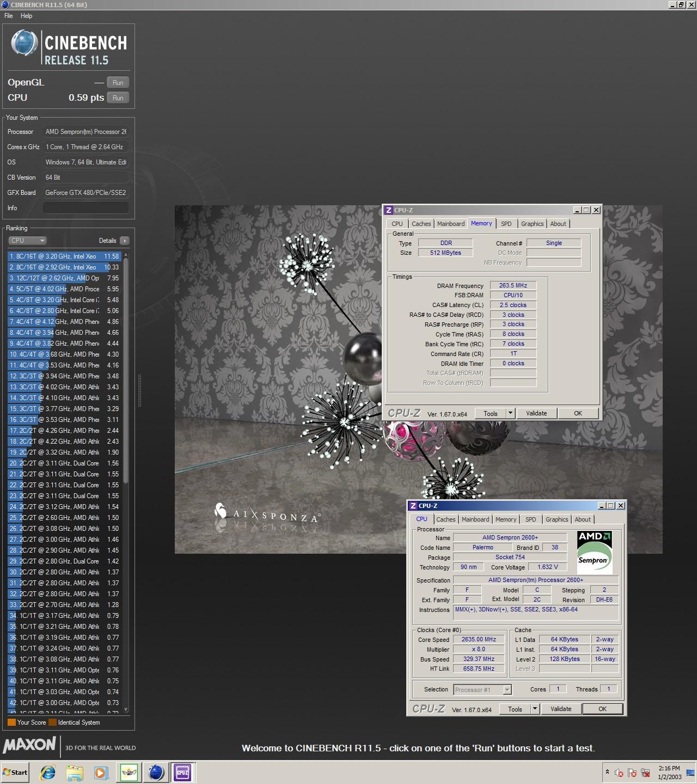Screen dimensions: 697x784
Task: Click the Info input field
Action: tap(86, 208)
